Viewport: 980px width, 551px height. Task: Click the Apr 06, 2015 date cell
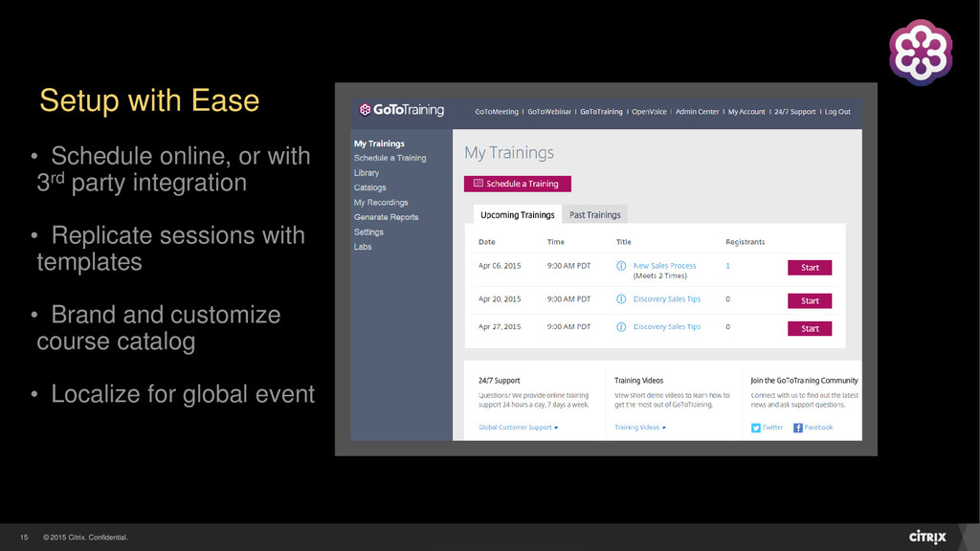point(500,266)
